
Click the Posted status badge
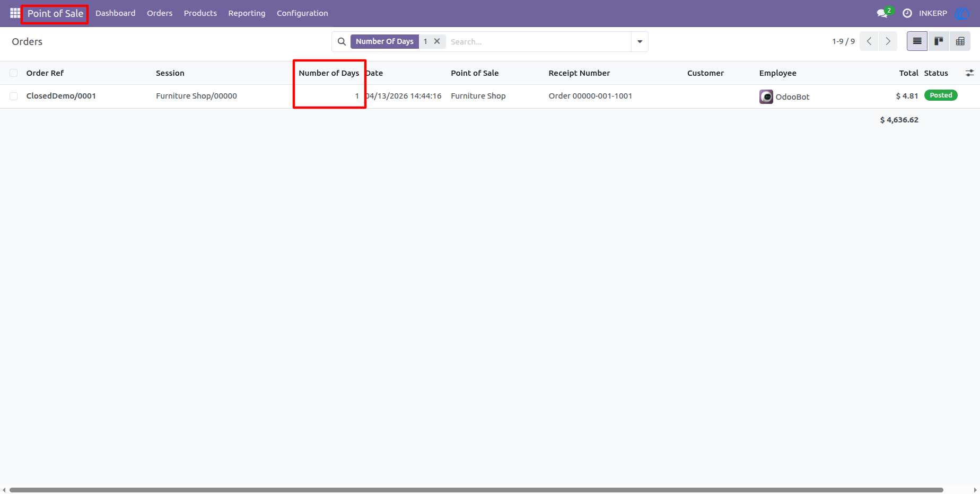(941, 95)
